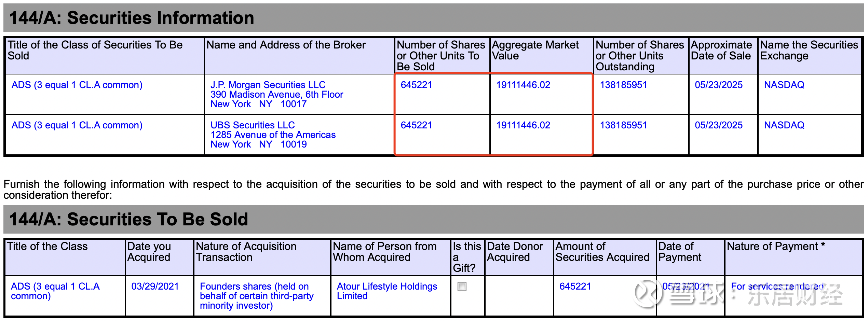This screenshot has height=321, width=868.
Task: Click UBS Securities LLC broker name
Action: (252, 125)
